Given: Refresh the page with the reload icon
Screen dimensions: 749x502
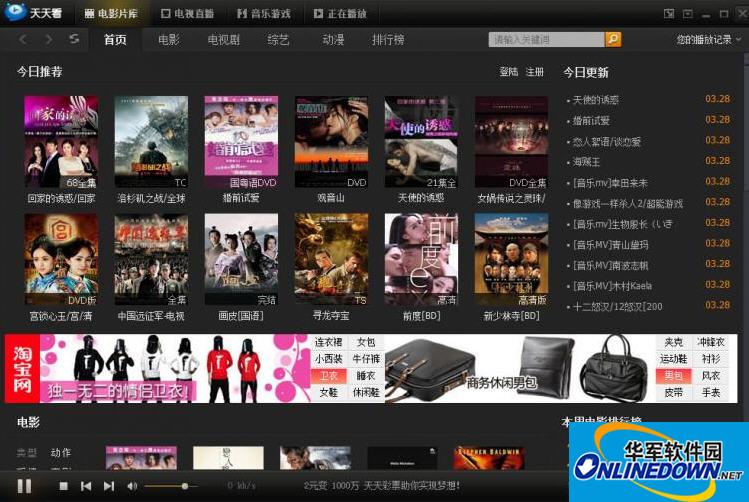Looking at the screenshot, I should tap(74, 39).
